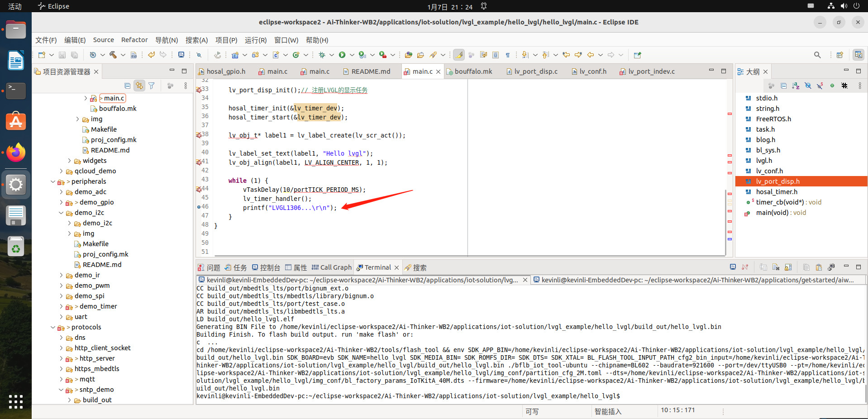Collapse the demo_i2c parent folder
This screenshot has height=419, width=868.
click(61, 213)
